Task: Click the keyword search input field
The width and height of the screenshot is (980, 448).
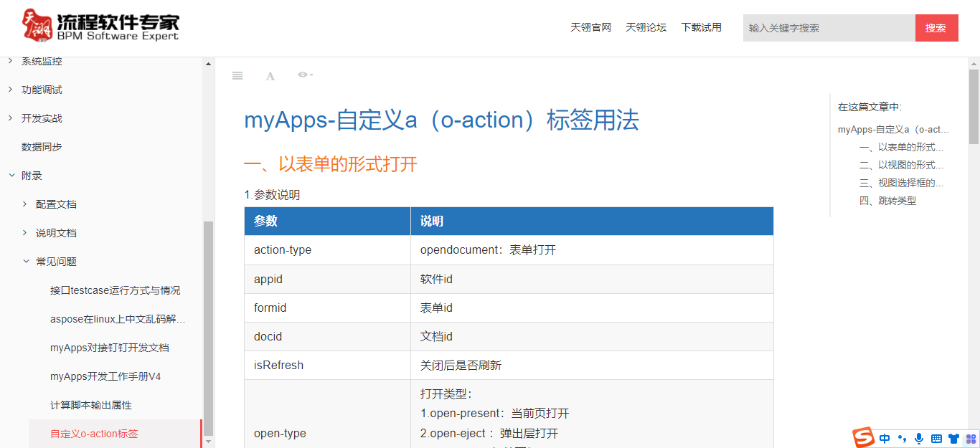Action: (x=829, y=28)
